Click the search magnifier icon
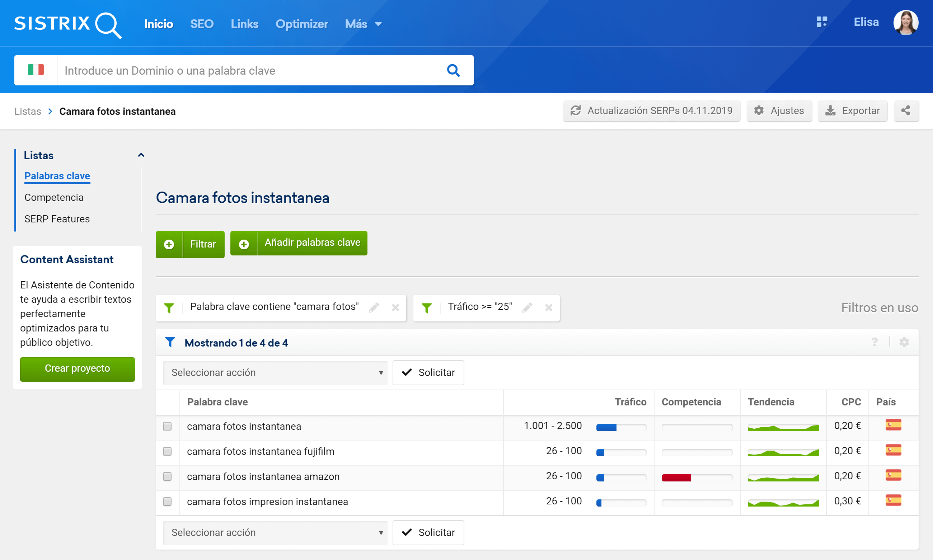 [x=453, y=71]
